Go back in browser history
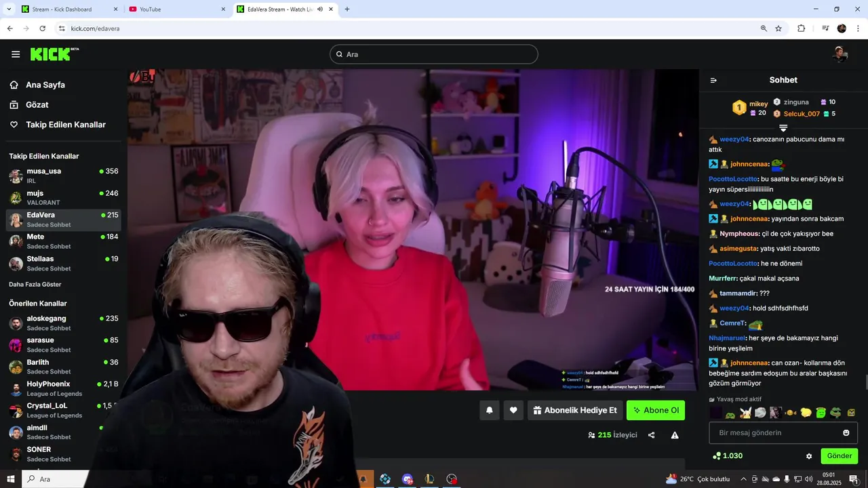Viewport: 868px width, 488px height. click(x=9, y=28)
